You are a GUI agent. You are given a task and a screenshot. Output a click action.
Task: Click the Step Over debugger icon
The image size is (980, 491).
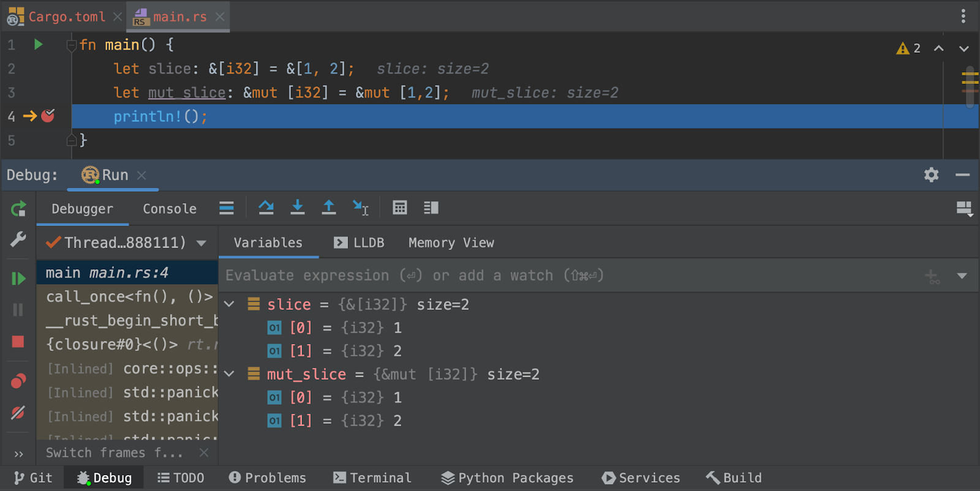coord(266,208)
